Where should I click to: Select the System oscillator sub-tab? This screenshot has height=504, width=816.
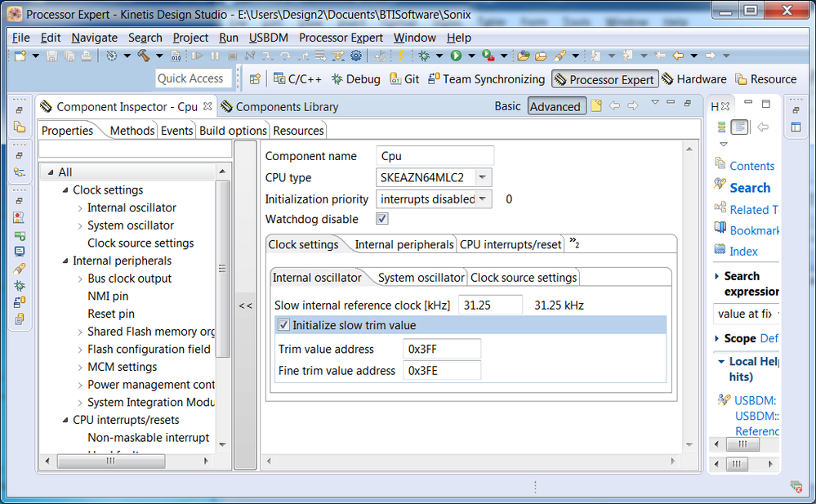[421, 278]
